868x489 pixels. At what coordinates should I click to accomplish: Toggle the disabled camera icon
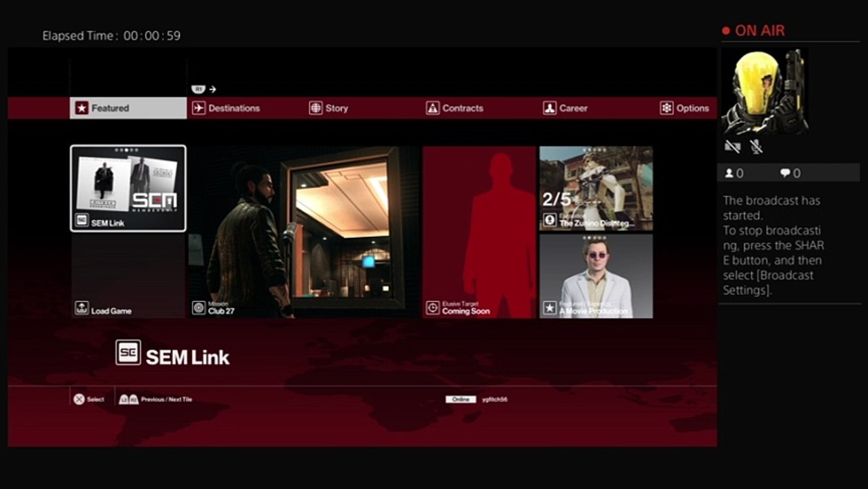732,146
